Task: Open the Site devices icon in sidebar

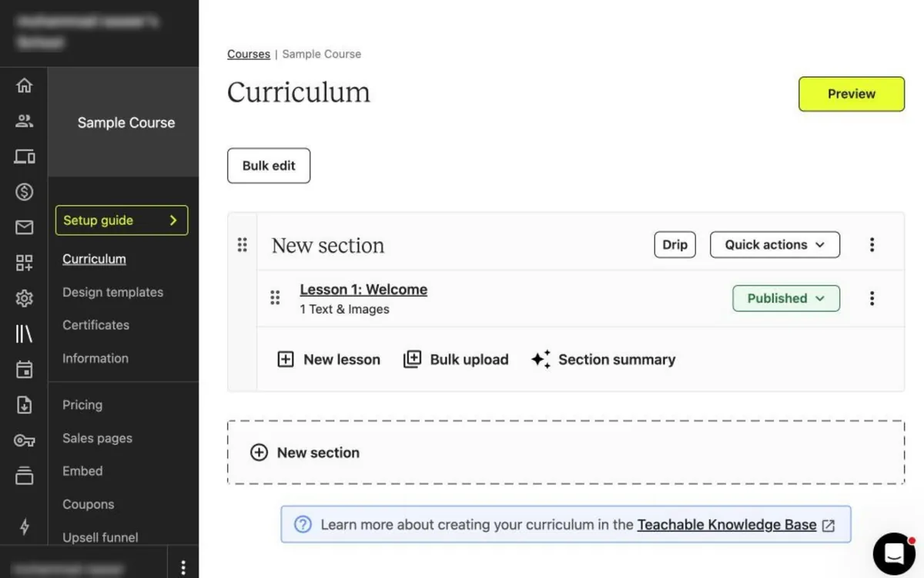Action: [24, 157]
